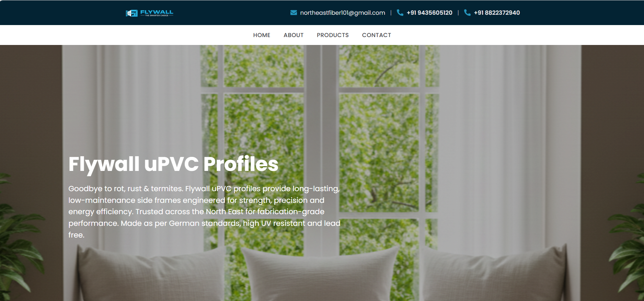Open the PRODUCTS menu item

[x=333, y=35]
